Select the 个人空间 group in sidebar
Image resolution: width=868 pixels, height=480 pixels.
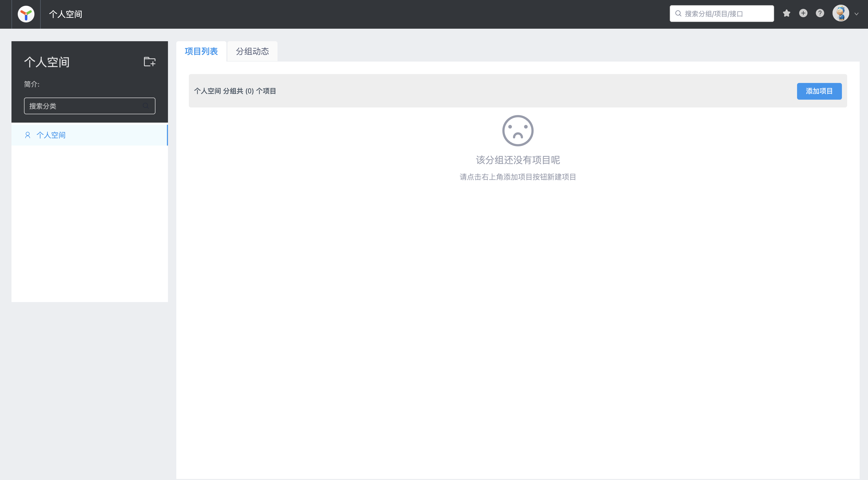coord(51,135)
